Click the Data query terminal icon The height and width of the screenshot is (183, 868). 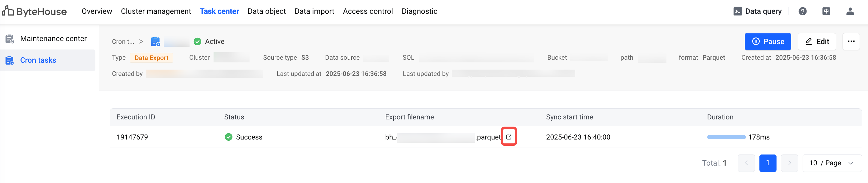tap(737, 11)
